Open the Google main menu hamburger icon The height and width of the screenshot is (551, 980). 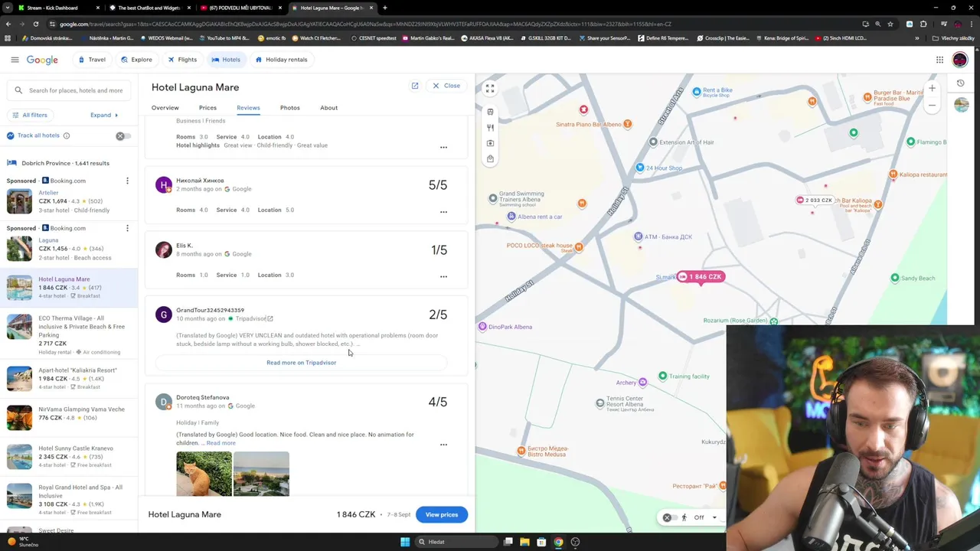15,60
